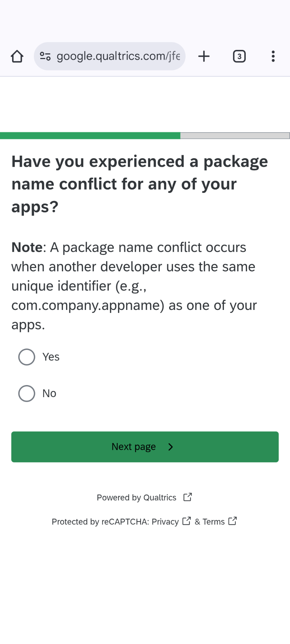This screenshot has height=644, width=290.
Task: Click the Next page button
Action: pyautogui.click(x=145, y=447)
